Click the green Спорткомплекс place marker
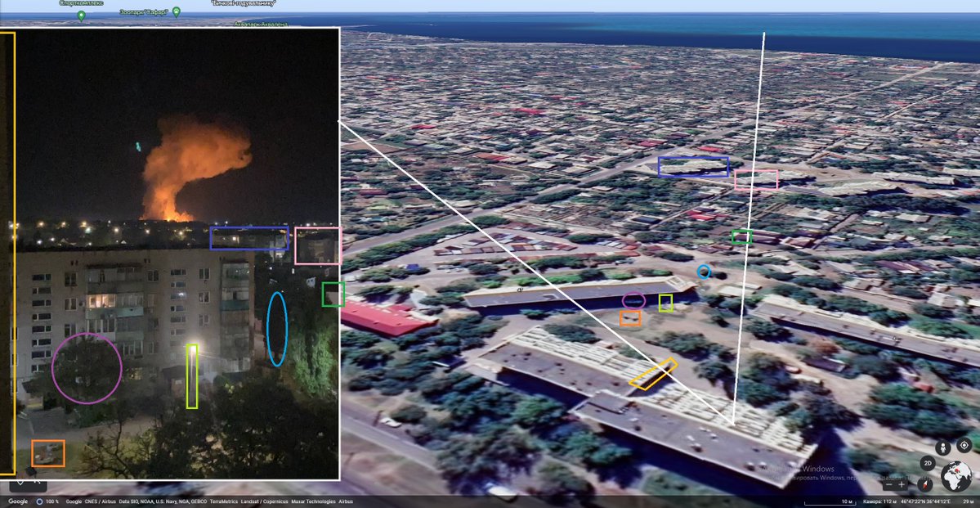Screen dimensions: 980x508 pos(81,15)
